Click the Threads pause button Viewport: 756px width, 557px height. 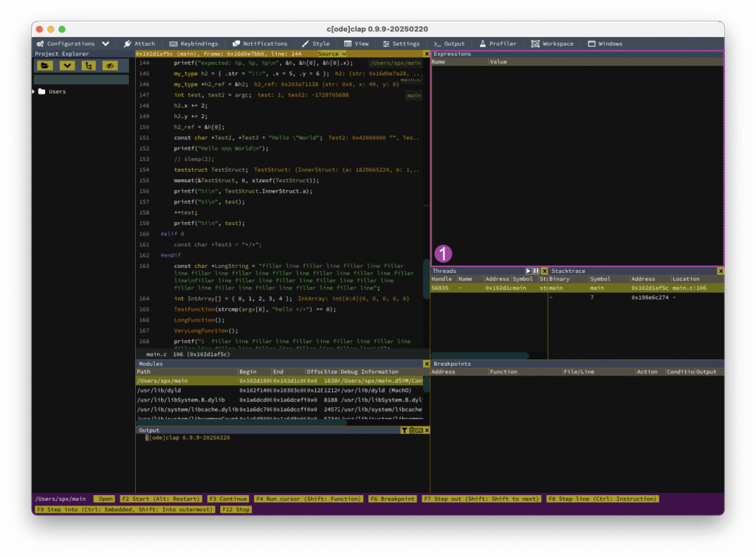[x=536, y=271]
